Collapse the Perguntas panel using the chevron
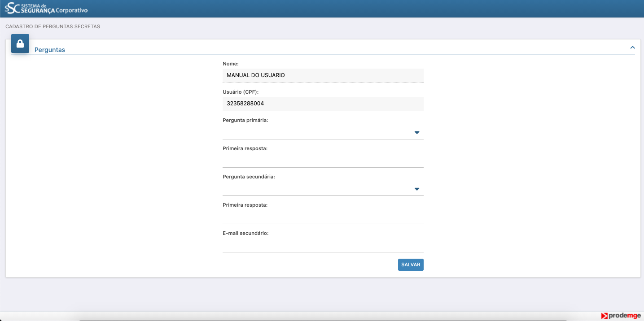 pyautogui.click(x=632, y=48)
